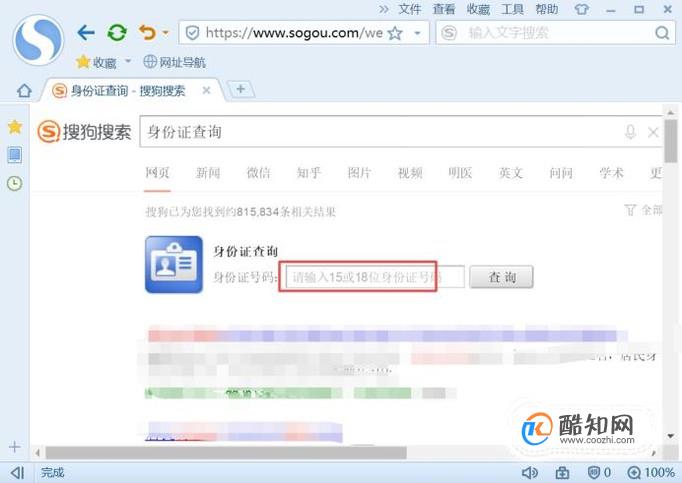Click the Sogou S icon in search box
The width and height of the screenshot is (682, 483).
coord(449,33)
